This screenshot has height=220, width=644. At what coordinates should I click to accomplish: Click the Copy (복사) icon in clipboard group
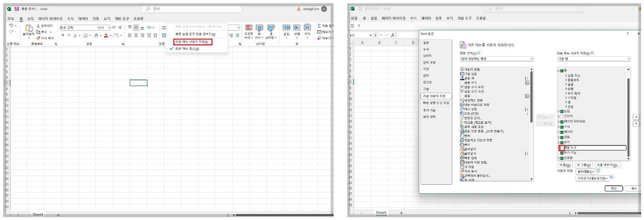click(38, 32)
